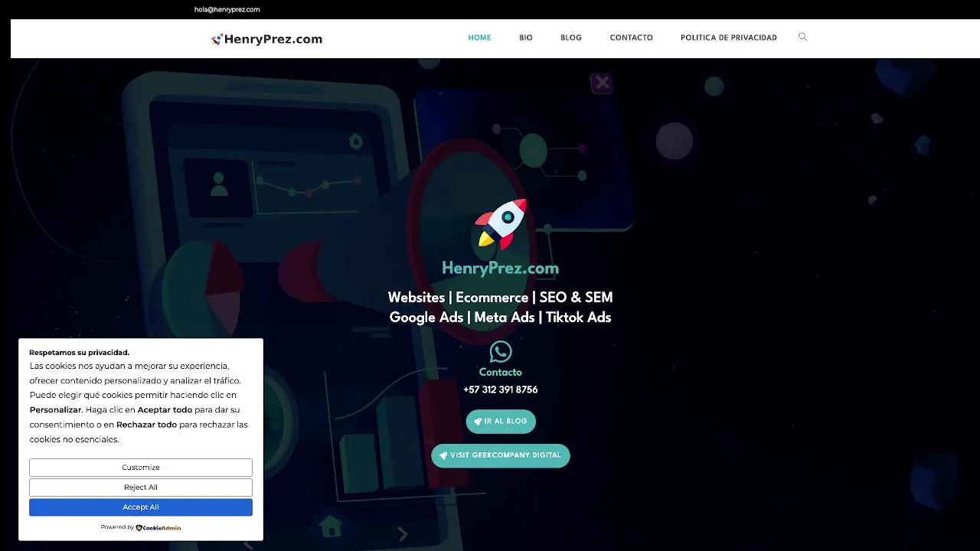Image resolution: width=980 pixels, height=551 pixels.
Task: Navigate to CONTACTO page
Action: tap(632, 37)
